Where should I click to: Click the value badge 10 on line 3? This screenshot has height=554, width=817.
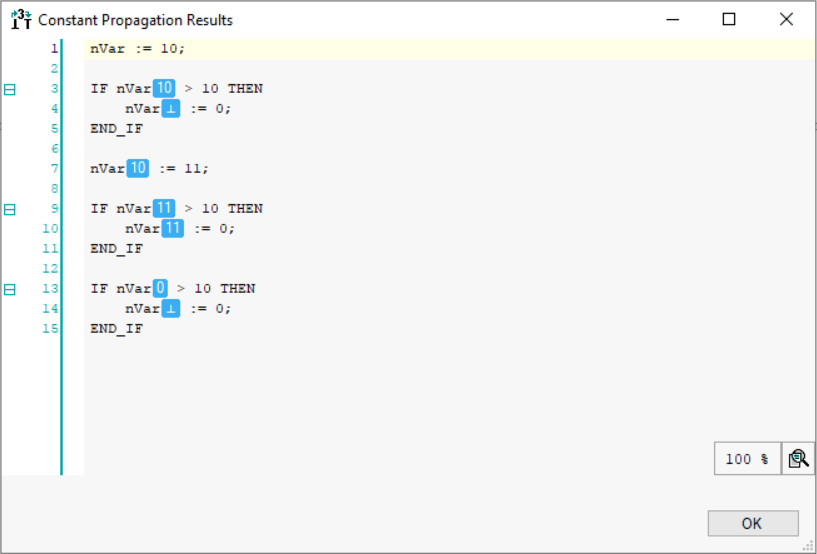point(164,88)
